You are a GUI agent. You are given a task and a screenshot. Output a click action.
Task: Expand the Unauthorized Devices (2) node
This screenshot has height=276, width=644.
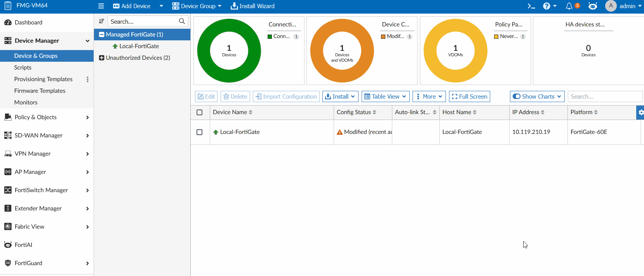(x=102, y=58)
